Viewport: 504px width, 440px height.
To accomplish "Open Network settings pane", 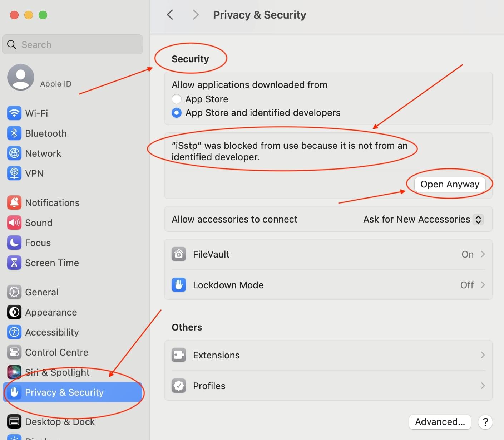I will click(43, 153).
